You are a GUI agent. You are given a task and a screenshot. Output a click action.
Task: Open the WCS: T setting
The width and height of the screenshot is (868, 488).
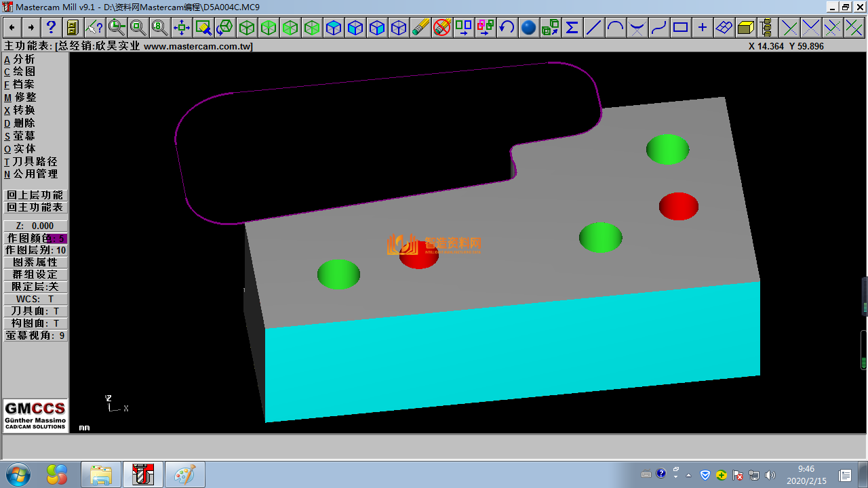tap(35, 299)
